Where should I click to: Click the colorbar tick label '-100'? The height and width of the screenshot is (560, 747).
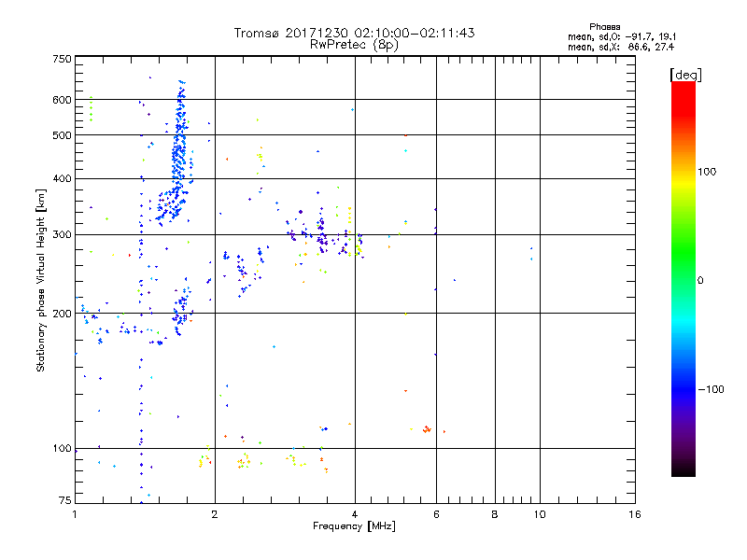coord(712,389)
